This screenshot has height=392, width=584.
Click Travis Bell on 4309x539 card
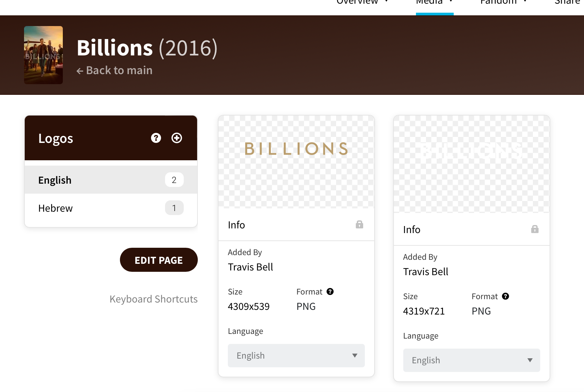(x=250, y=267)
